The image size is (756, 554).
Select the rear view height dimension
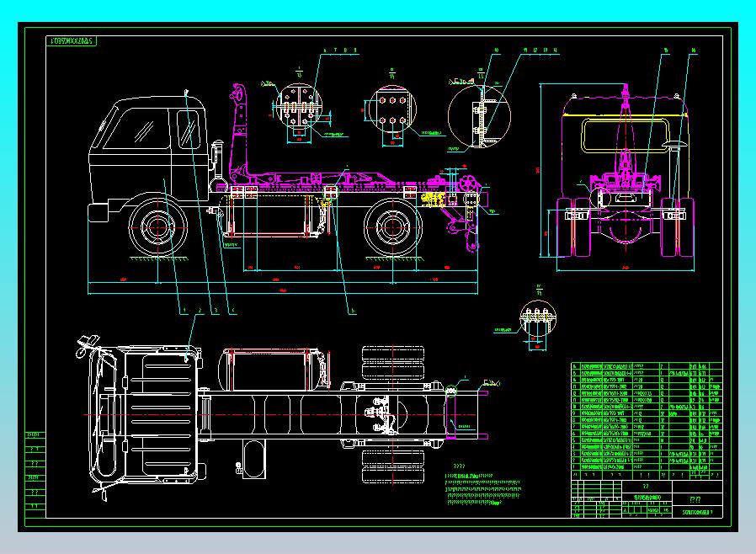tap(540, 170)
